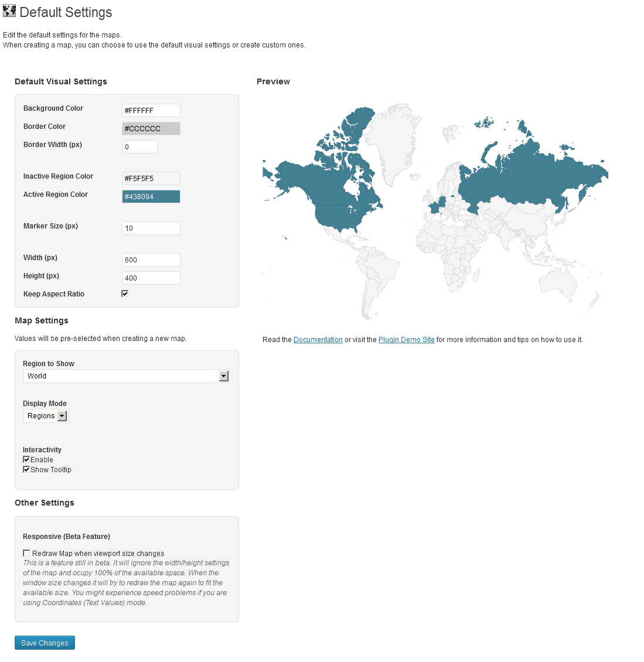The height and width of the screenshot is (662, 644).
Task: Select the Marker Size field
Action: [151, 228]
